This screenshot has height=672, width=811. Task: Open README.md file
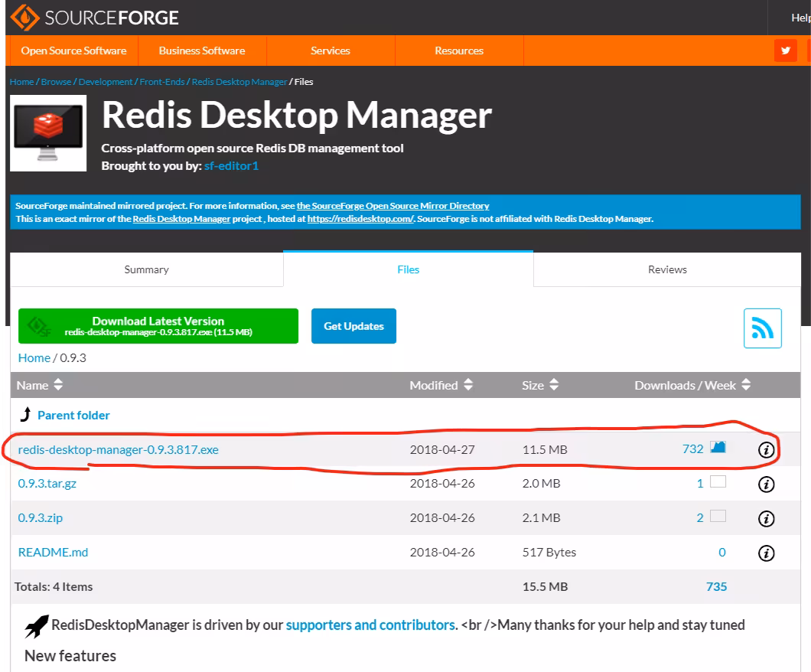[x=53, y=553]
